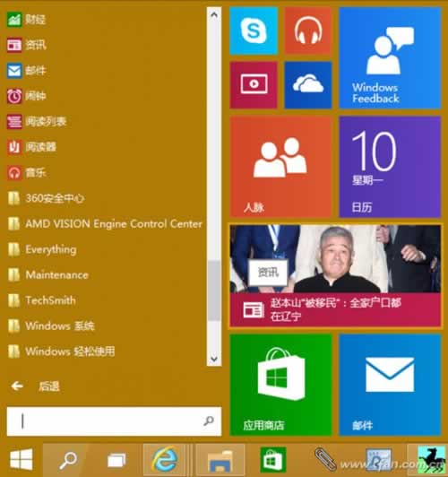Expand the 360安全中心 folder

click(x=46, y=198)
